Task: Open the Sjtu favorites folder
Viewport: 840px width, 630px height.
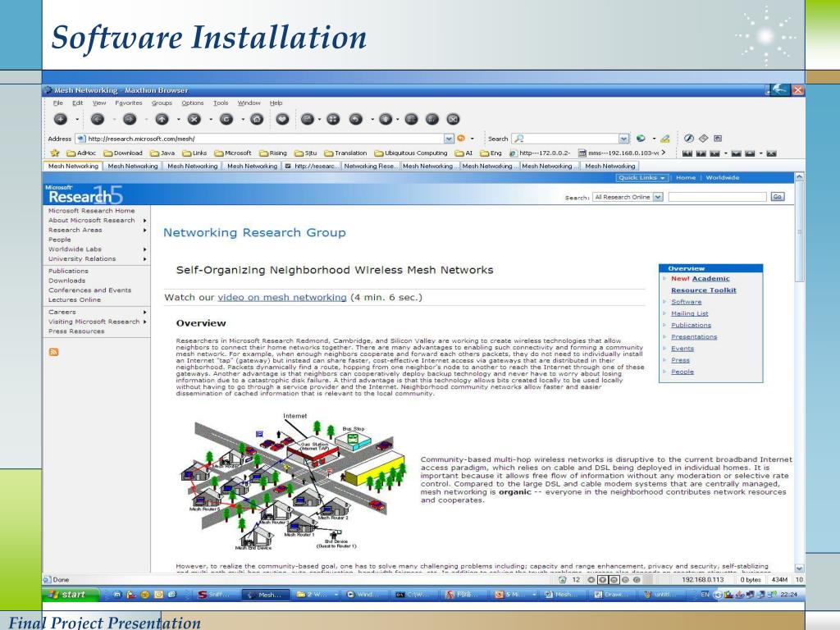Action: click(x=305, y=153)
